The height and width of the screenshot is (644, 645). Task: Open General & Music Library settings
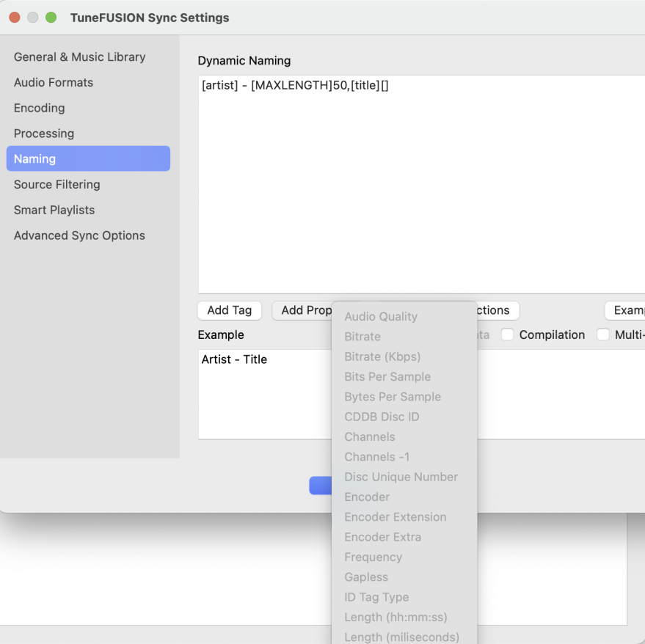tap(79, 56)
